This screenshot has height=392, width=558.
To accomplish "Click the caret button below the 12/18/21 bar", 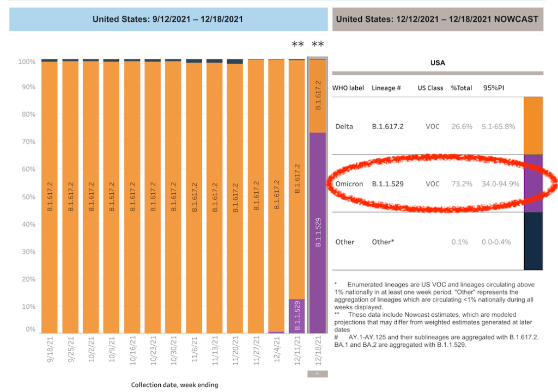I will pyautogui.click(x=318, y=374).
